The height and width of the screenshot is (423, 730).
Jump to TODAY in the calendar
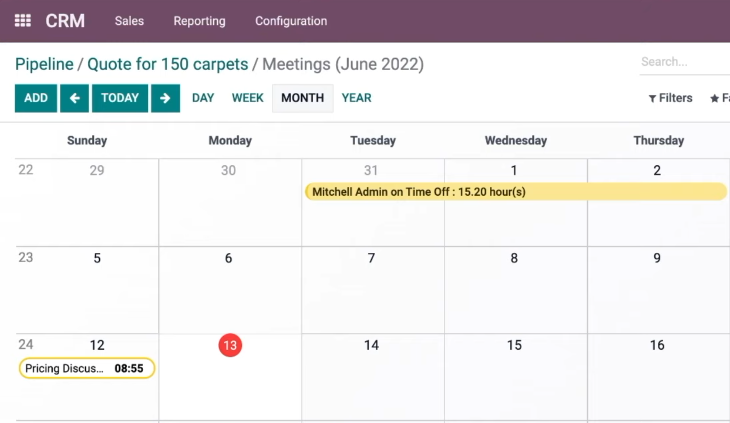pos(120,98)
